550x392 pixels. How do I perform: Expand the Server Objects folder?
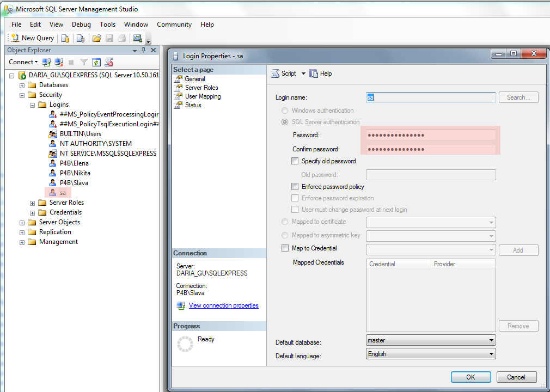[x=22, y=223]
